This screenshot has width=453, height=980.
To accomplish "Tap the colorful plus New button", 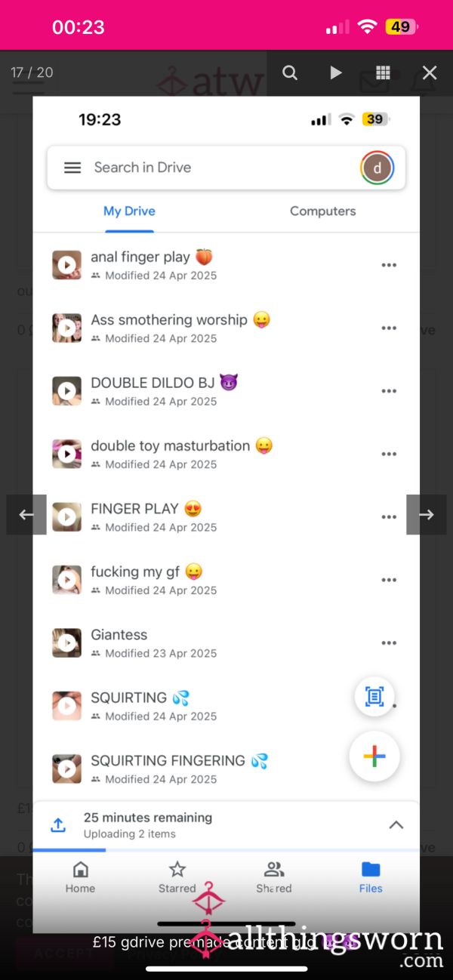I will [x=374, y=757].
